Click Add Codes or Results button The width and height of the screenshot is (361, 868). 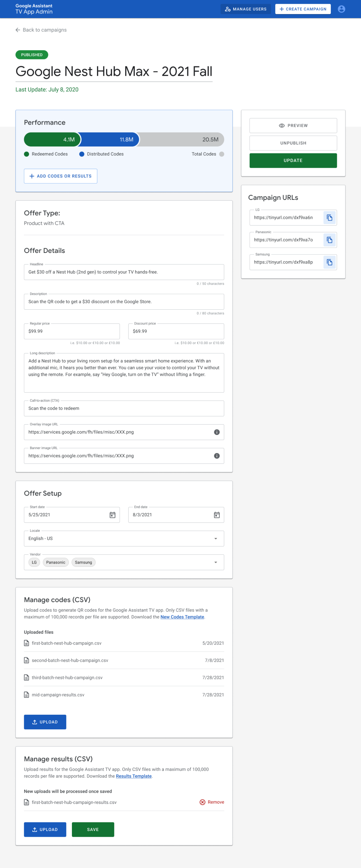click(x=61, y=176)
